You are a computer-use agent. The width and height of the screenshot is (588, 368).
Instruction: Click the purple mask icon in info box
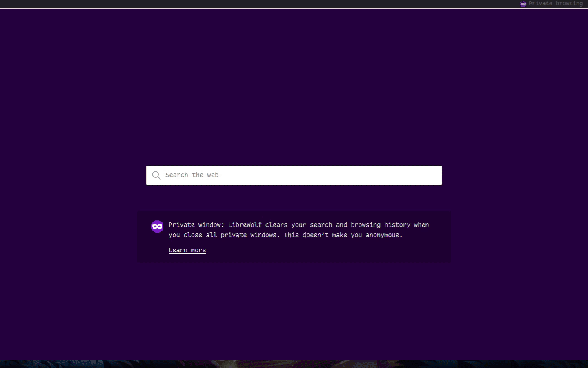click(x=157, y=227)
